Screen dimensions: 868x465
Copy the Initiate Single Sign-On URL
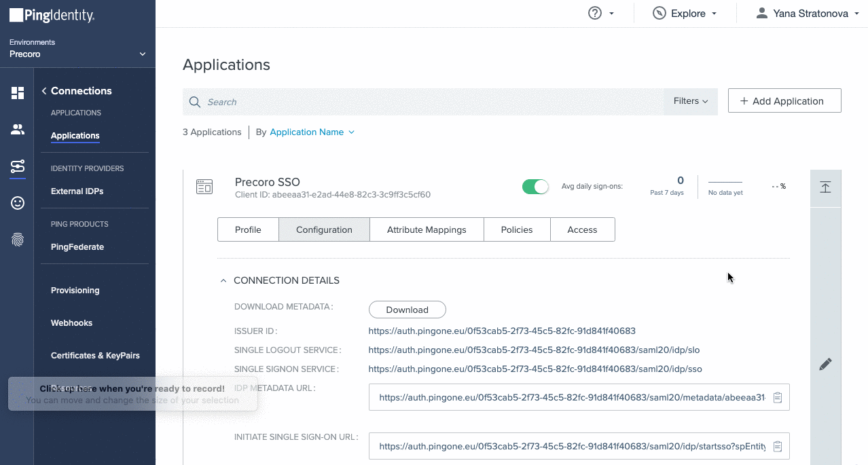778,447
